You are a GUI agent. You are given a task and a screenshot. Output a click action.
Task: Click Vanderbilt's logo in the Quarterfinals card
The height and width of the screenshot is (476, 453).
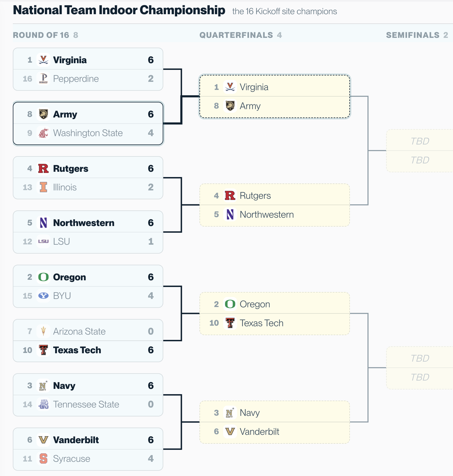[x=230, y=431]
